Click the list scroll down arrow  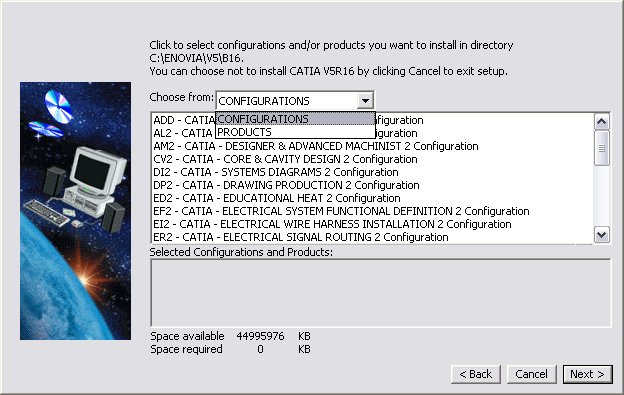pos(601,235)
